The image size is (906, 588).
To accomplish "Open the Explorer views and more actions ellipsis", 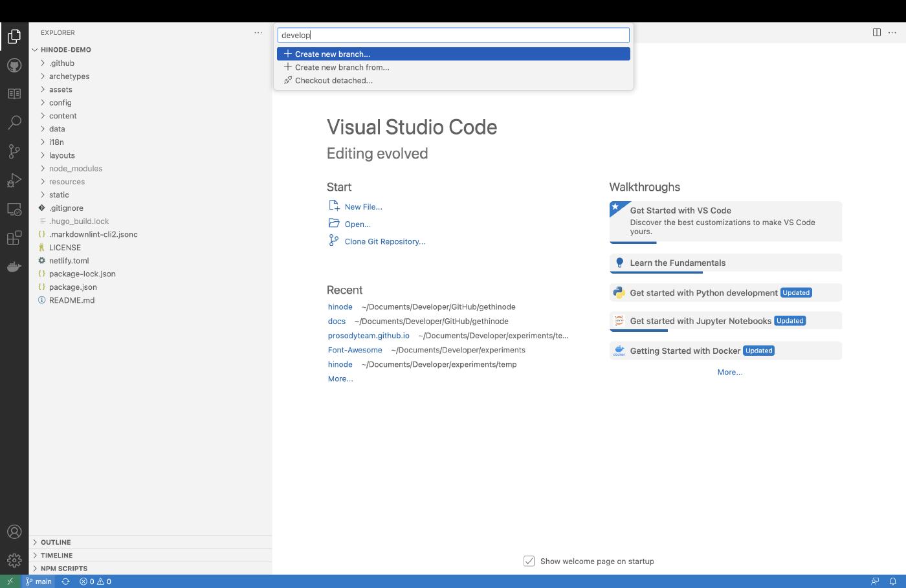I will pos(258,32).
